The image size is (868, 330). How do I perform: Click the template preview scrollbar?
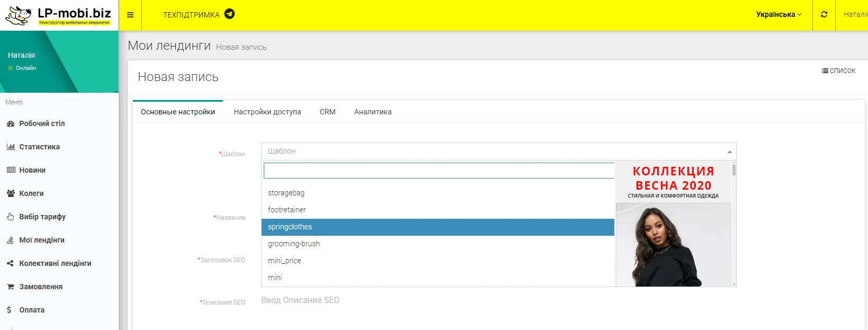(x=734, y=224)
